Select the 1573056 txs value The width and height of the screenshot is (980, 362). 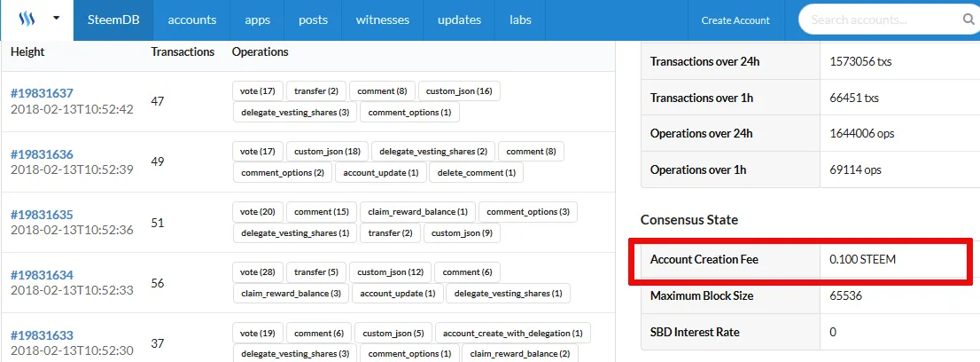tap(860, 61)
